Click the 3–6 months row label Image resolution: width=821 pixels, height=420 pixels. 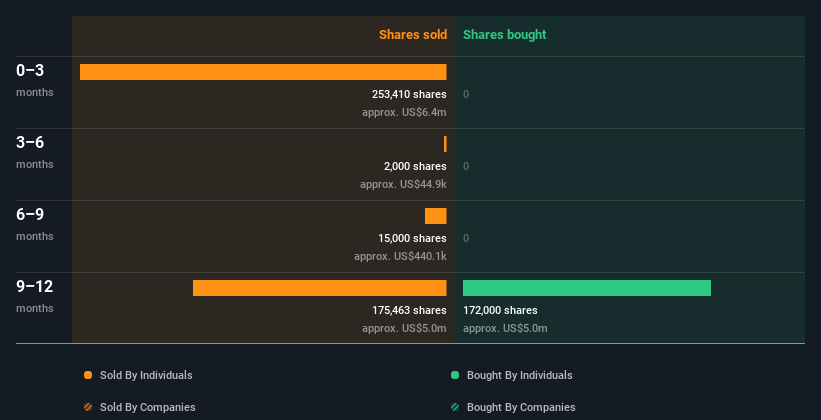(x=35, y=152)
